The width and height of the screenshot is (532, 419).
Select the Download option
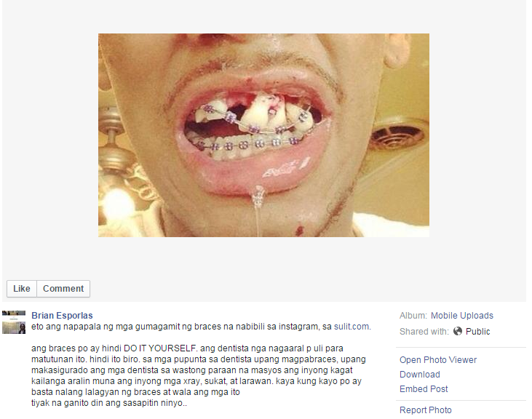pos(420,374)
